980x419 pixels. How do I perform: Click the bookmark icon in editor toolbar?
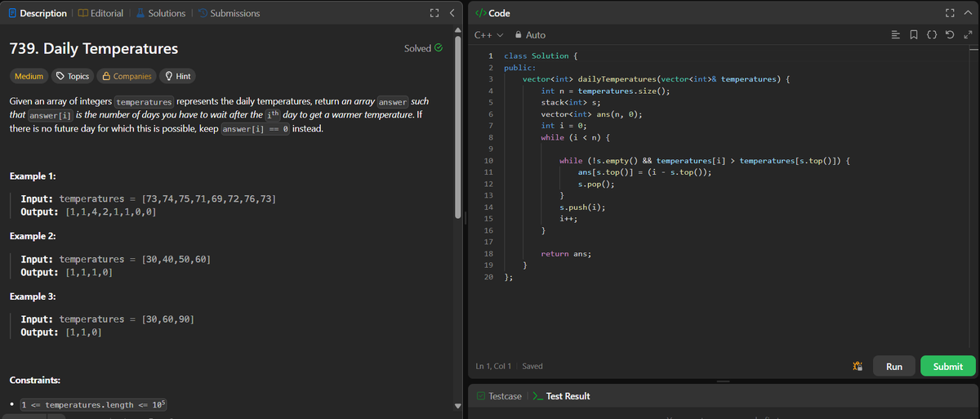tap(915, 35)
